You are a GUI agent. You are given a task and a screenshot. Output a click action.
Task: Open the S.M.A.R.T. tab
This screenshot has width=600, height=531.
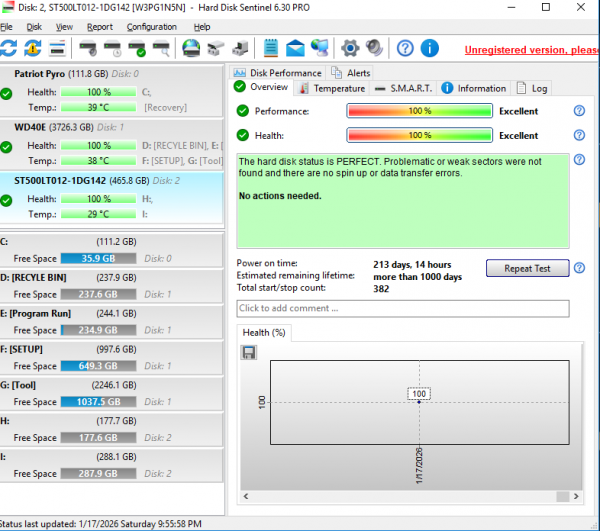404,88
